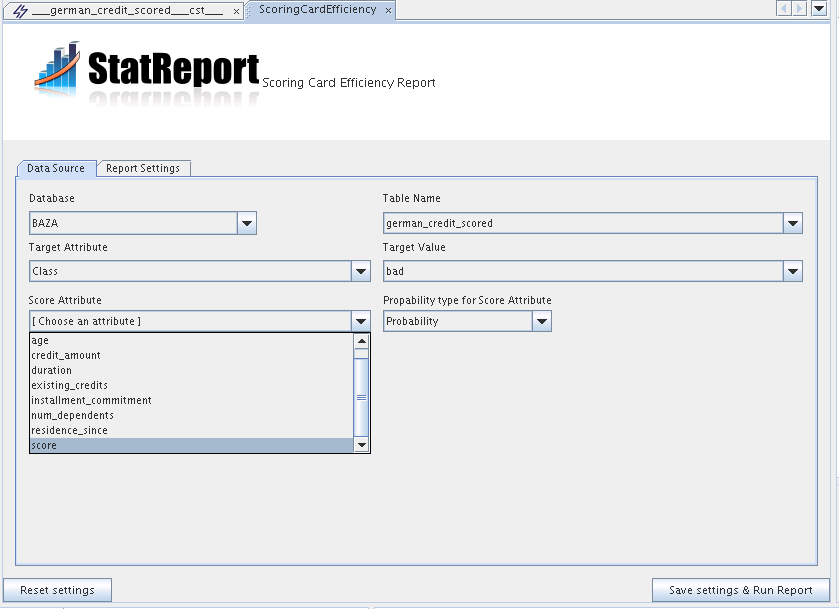Click Save settings & Run Report
Image resolution: width=839 pixels, height=609 pixels.
pos(741,590)
